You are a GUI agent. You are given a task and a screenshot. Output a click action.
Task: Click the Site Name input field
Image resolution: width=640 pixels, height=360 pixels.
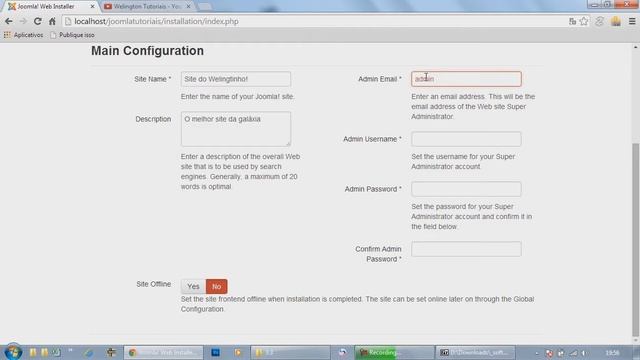pos(236,79)
